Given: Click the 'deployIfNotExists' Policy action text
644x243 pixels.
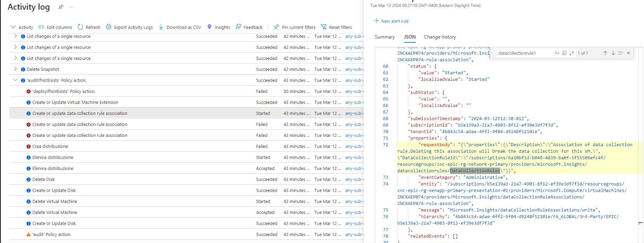Looking at the screenshot, I should (64, 91).
